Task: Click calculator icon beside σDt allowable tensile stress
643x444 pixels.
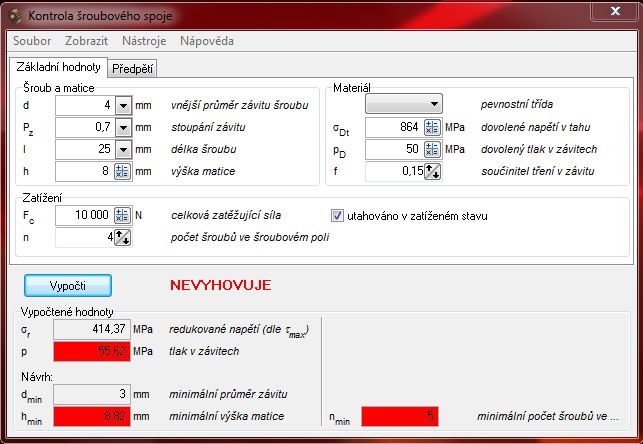Action: click(432, 127)
